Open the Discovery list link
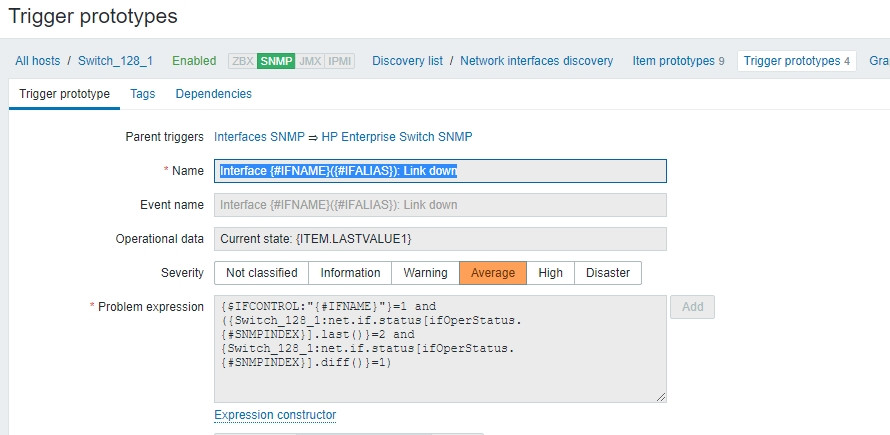890x435 pixels. (408, 61)
